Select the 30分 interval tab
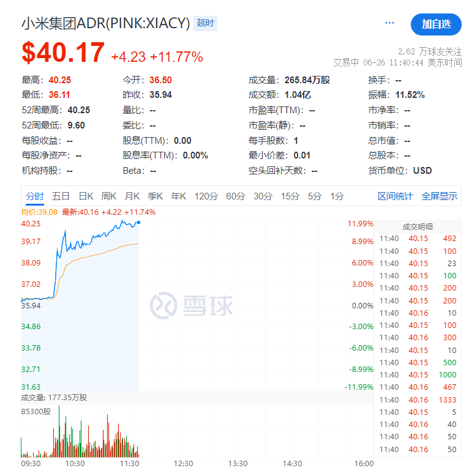 click(263, 196)
